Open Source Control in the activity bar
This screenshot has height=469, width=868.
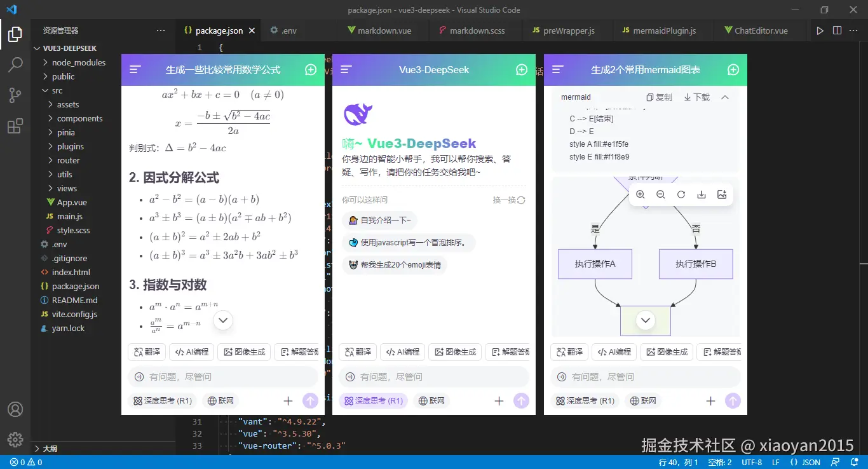click(x=15, y=95)
